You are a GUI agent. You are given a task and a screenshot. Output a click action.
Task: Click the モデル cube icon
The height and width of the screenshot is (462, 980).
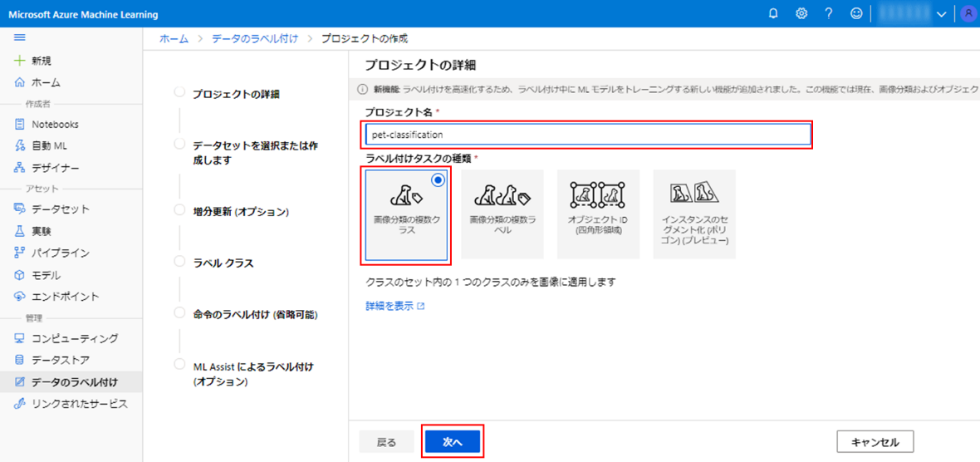[19, 274]
